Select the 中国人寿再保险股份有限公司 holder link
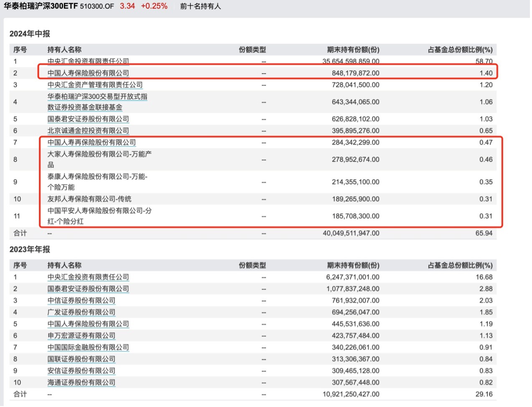 91,142
